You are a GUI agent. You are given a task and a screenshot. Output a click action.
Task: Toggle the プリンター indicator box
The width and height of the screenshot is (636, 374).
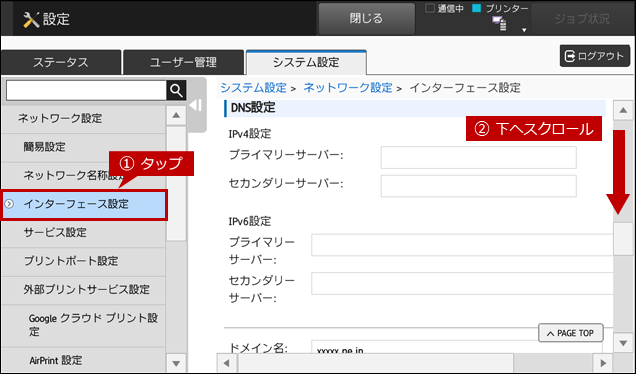coord(477,8)
